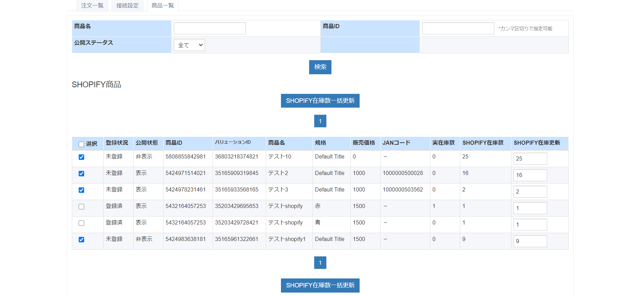Screen dimensions: 644x296
Task: Click product ID 5808855842981
Action: [x=185, y=156]
